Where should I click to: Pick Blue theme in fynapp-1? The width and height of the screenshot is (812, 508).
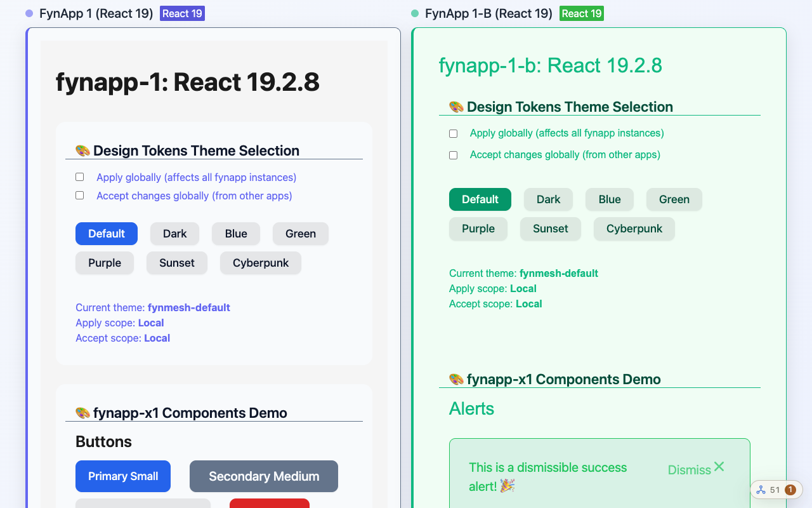(236, 234)
